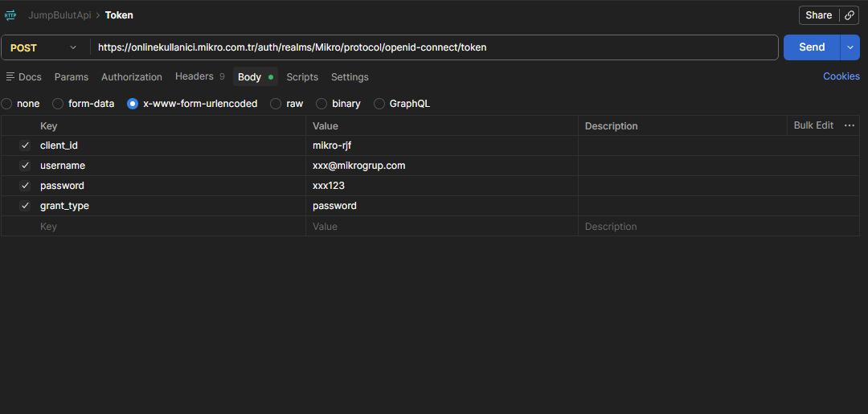The width and height of the screenshot is (868, 414).
Task: Click the request URL input field
Action: click(435, 47)
